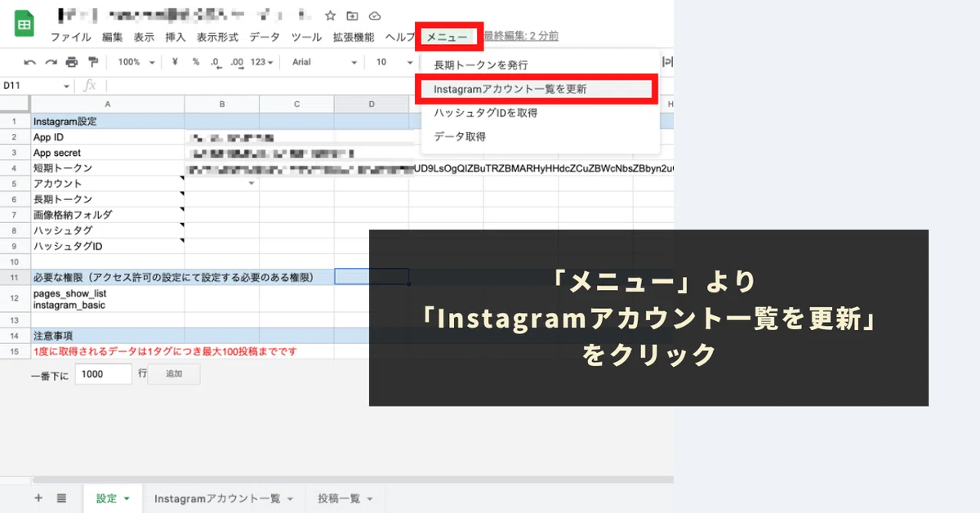Screen dimensions: 980x513
Task: Open the Arial font dropdown
Action: coord(324,62)
